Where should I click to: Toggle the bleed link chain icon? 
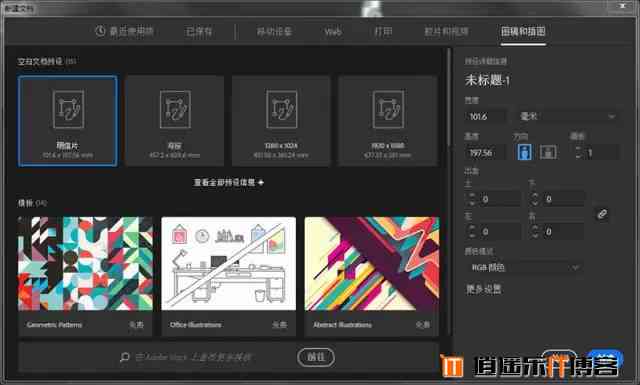(x=602, y=214)
